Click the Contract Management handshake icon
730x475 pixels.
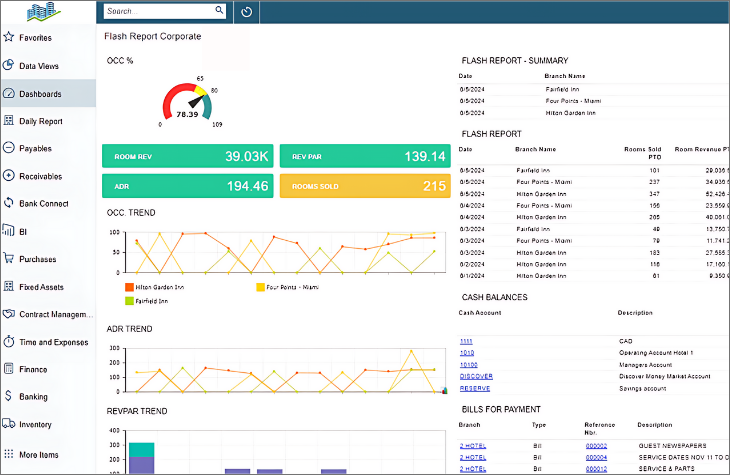(x=8, y=313)
